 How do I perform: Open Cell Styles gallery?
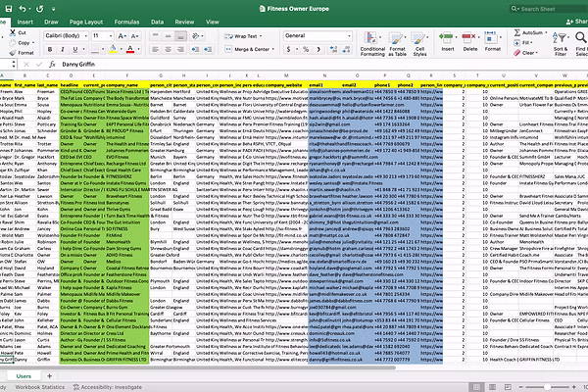[x=419, y=44]
